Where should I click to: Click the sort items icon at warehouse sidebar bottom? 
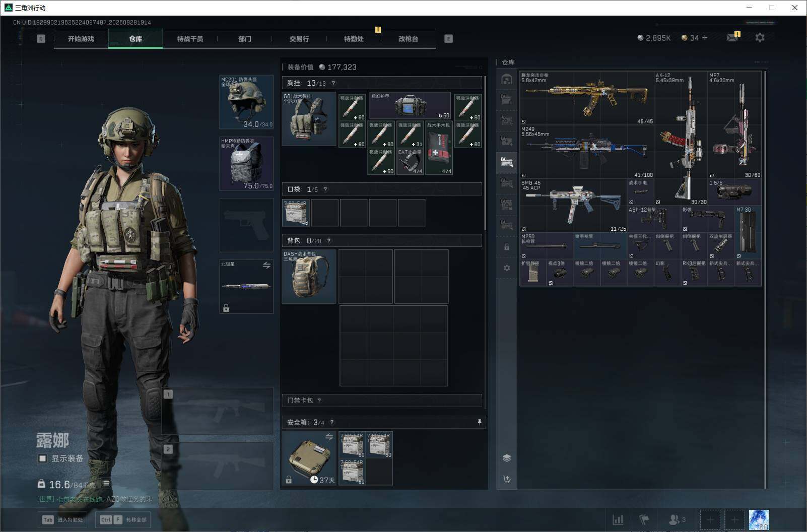[x=507, y=479]
